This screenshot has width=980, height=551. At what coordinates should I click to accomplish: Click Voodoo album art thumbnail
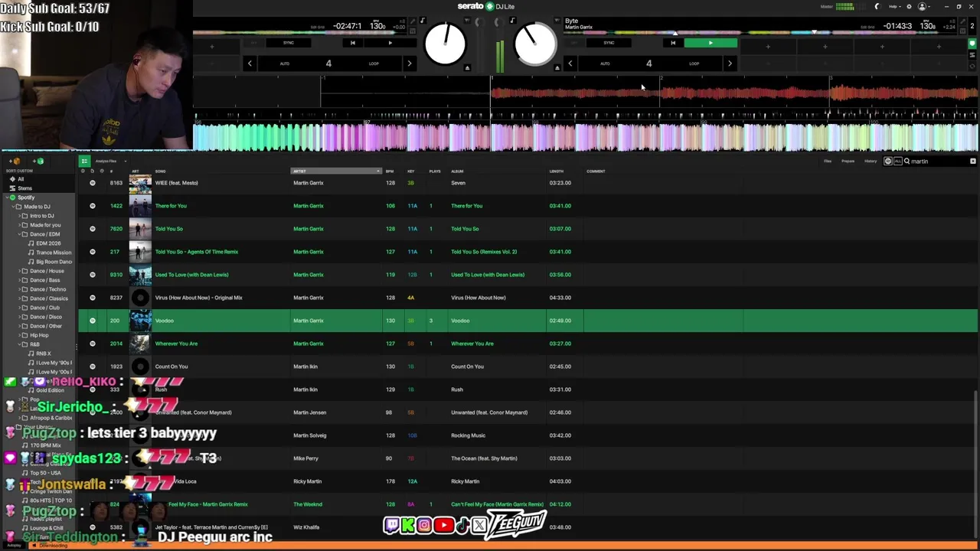(x=140, y=321)
